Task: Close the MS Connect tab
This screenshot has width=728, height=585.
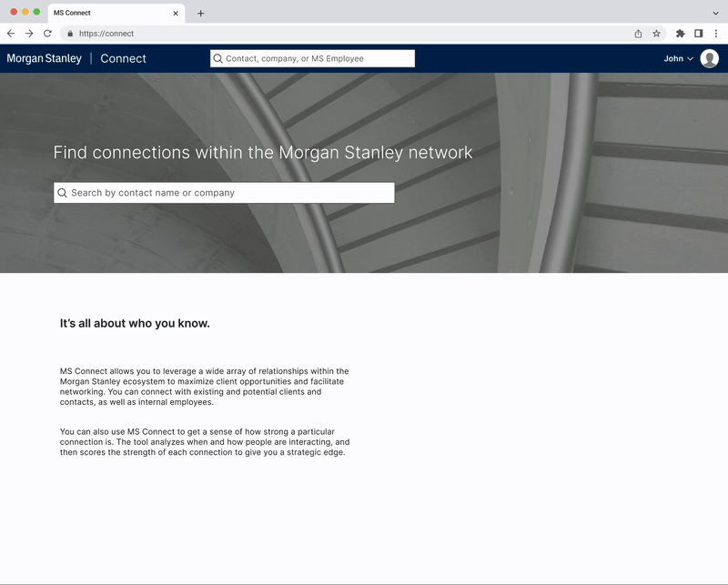Action: (176, 14)
